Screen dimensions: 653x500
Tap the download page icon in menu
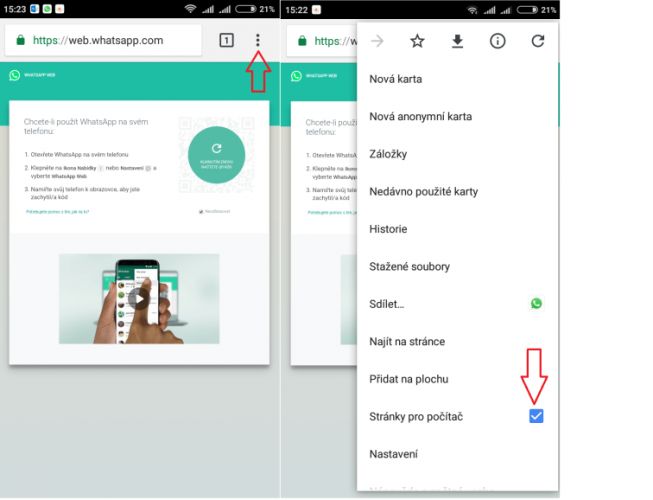(x=457, y=41)
